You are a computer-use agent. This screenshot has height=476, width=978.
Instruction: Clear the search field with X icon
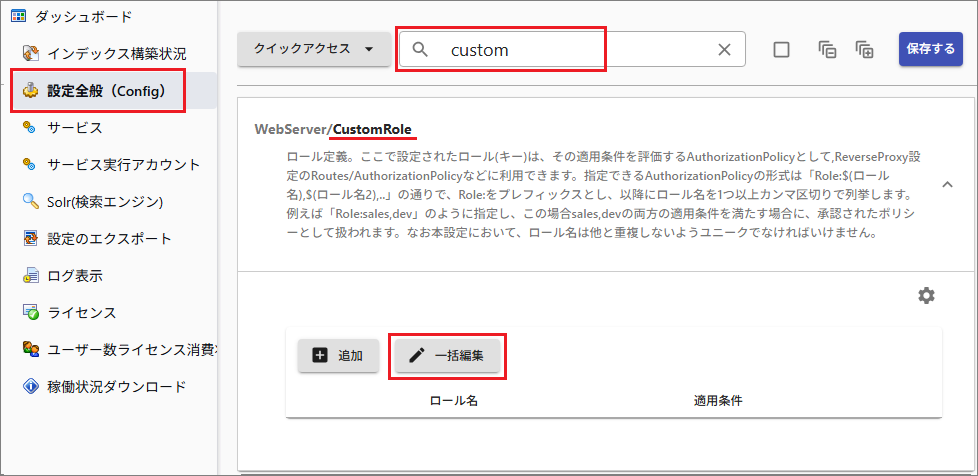click(x=725, y=50)
